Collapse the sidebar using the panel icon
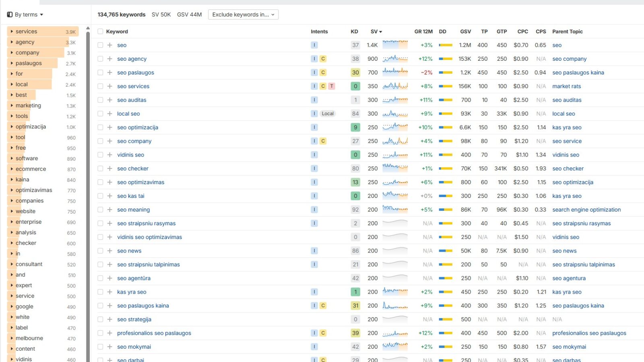644x362 pixels. tap(9, 14)
